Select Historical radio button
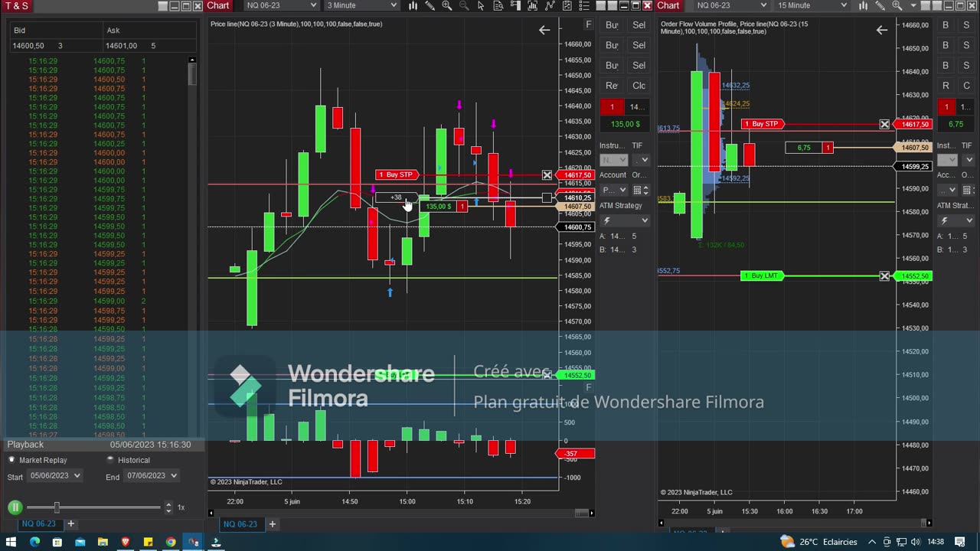Screen dimensions: 980x551 tap(110, 460)
